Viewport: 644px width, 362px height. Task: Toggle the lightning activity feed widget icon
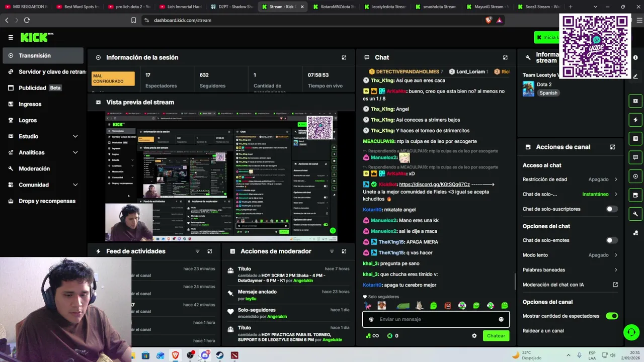point(635,120)
